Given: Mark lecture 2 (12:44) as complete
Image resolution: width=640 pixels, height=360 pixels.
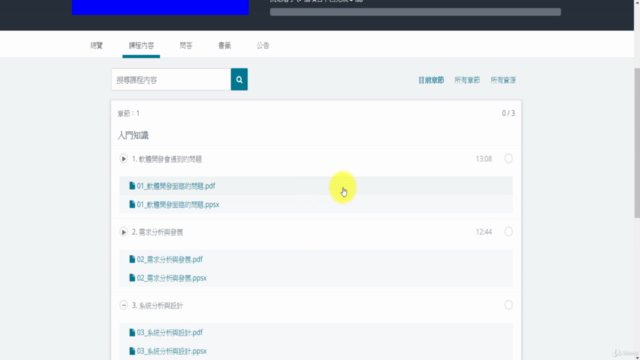Looking at the screenshot, I should coord(508,231).
